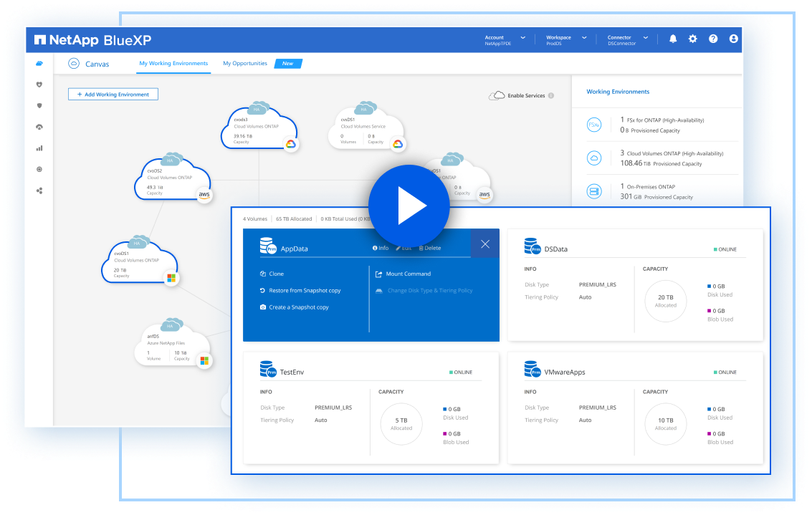The image size is (812, 515).
Task: Click the notifications bell icon
Action: [672, 39]
